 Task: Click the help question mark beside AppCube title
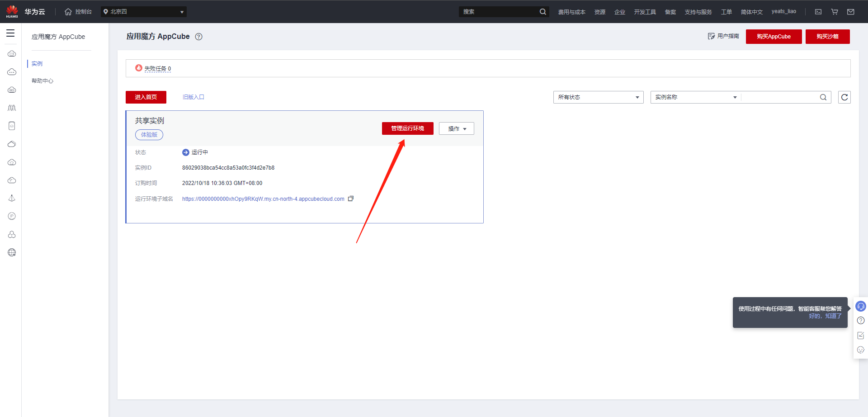(198, 37)
